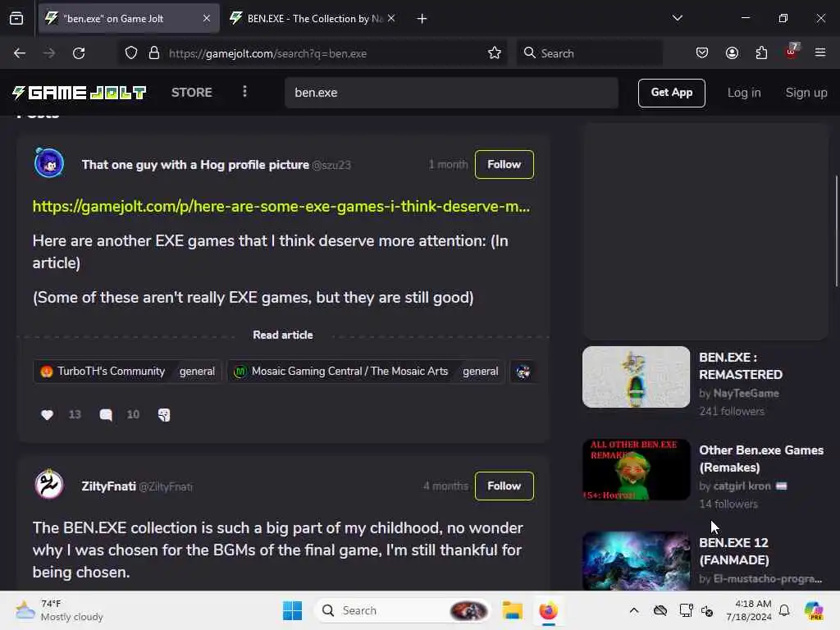Click the Game Jolt search field containing ben.exe

[x=452, y=93]
